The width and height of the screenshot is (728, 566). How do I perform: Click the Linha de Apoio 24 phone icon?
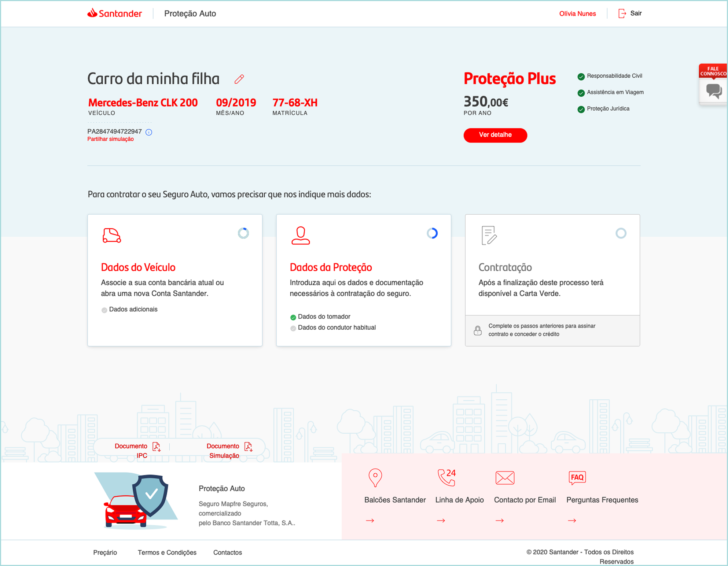click(x=447, y=477)
